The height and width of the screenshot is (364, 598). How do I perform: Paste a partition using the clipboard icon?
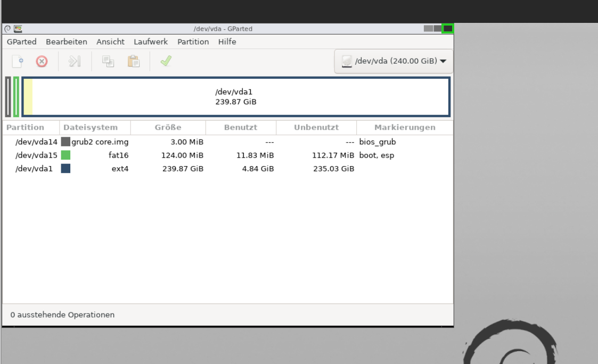[x=134, y=61]
